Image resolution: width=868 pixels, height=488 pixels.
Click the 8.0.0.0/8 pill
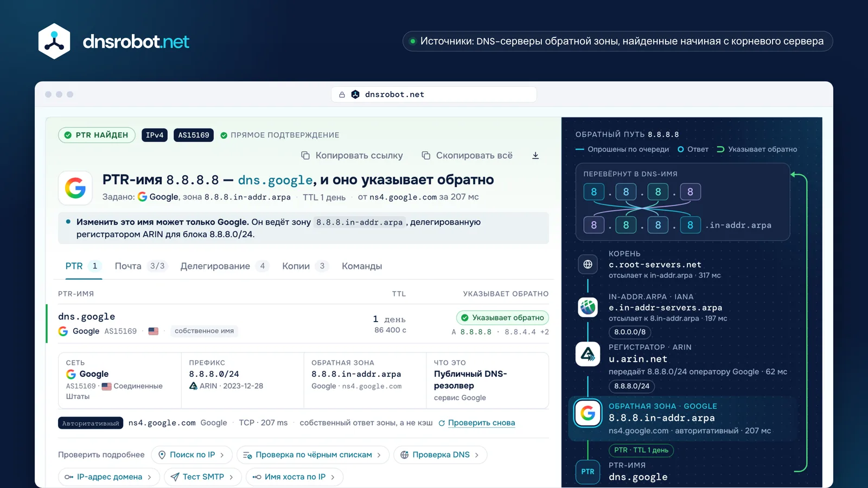(630, 332)
